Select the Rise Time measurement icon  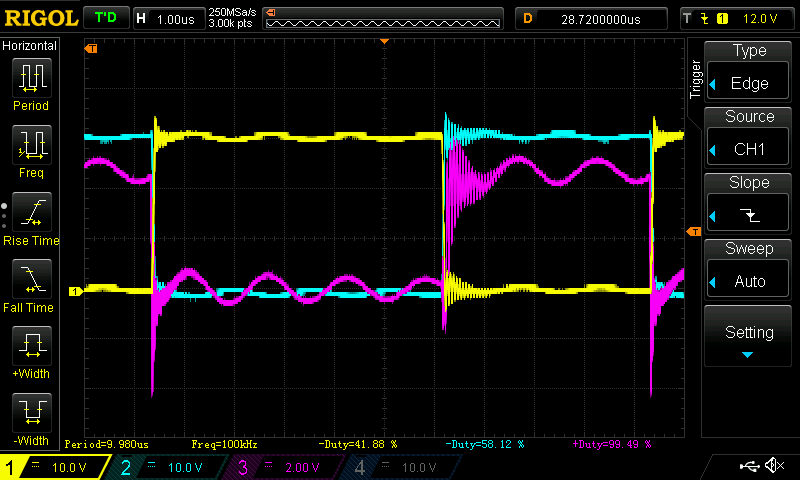32,212
